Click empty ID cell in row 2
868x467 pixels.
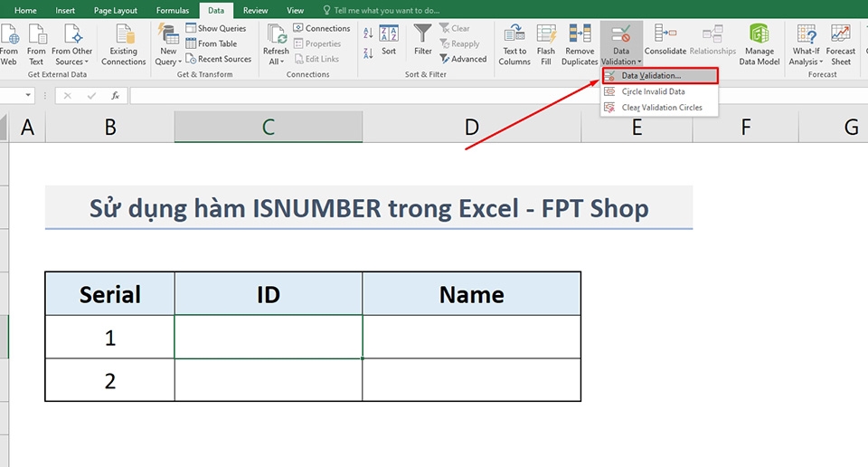click(x=269, y=380)
